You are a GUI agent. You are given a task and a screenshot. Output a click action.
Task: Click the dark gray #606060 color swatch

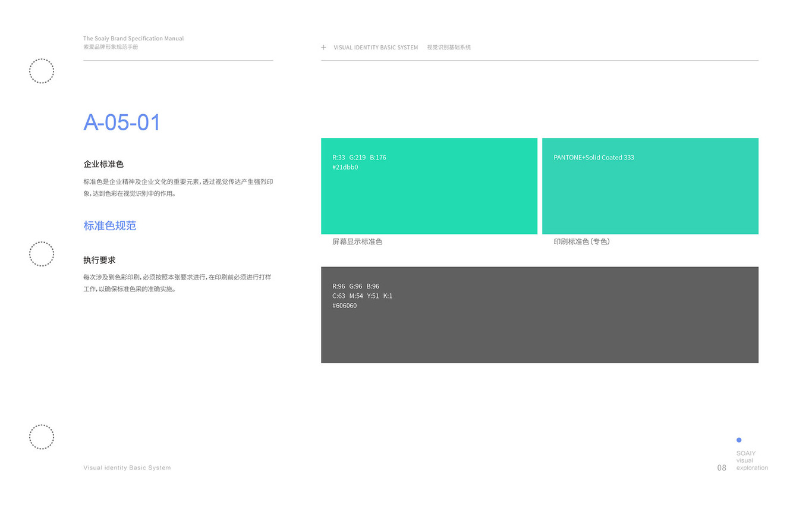click(x=540, y=315)
